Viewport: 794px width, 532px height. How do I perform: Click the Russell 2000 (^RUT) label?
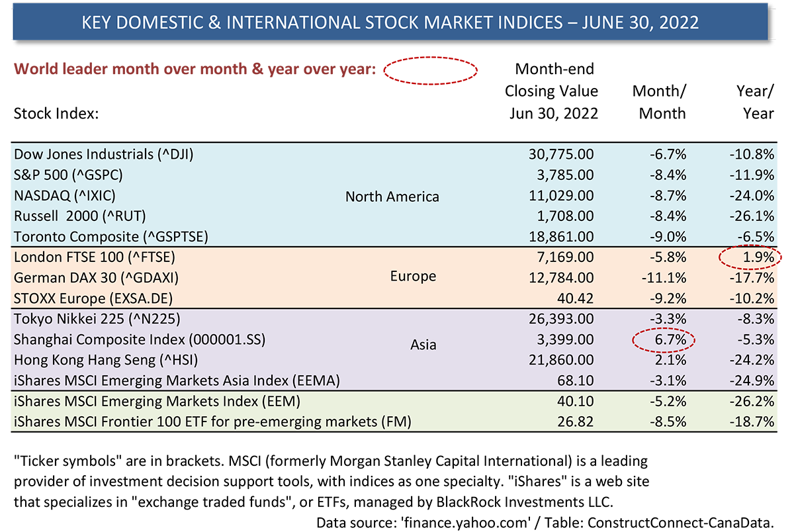(x=79, y=216)
